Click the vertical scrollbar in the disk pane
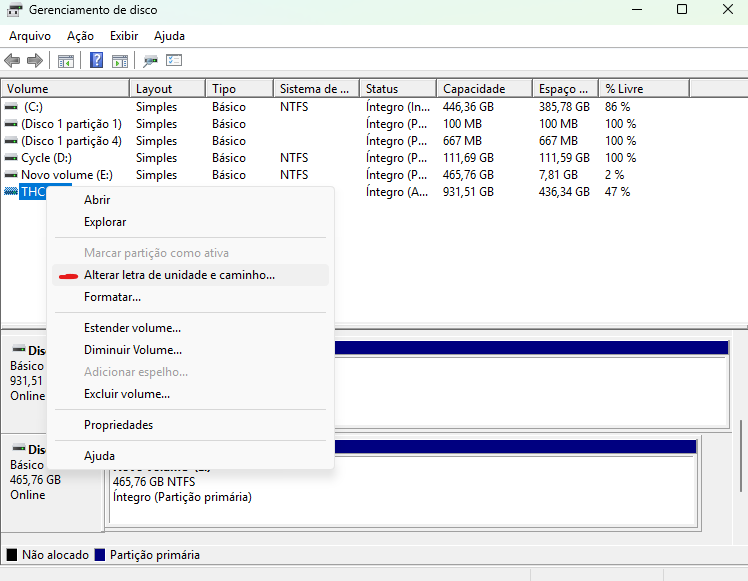Screen dimensions: 748x581 pos(741,456)
